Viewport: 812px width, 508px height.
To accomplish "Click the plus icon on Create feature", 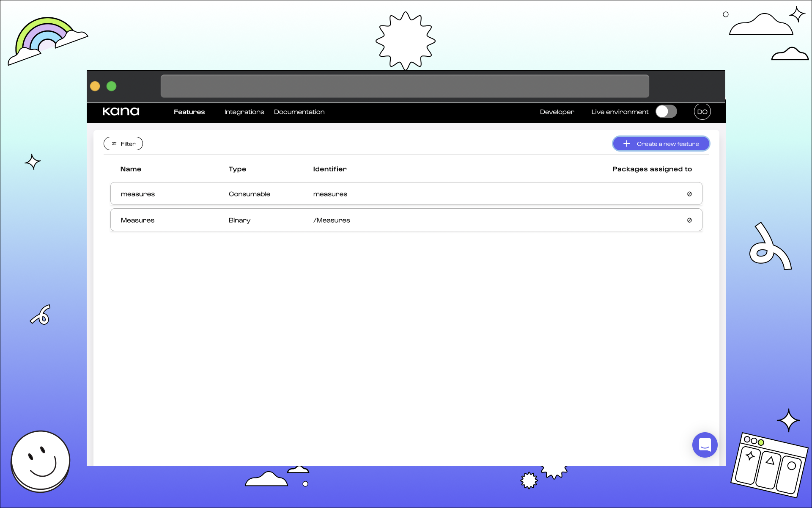I will pyautogui.click(x=627, y=144).
